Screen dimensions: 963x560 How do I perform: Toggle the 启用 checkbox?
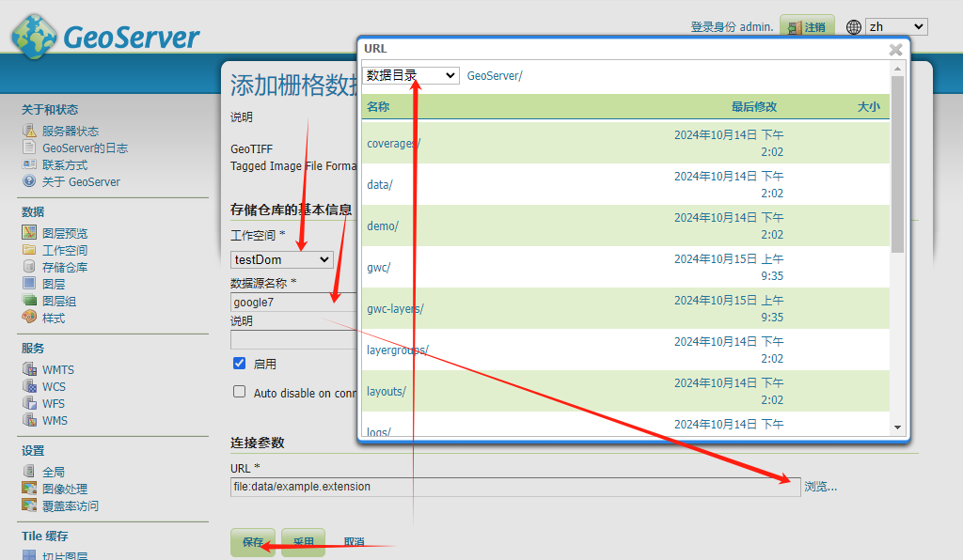pos(240,363)
